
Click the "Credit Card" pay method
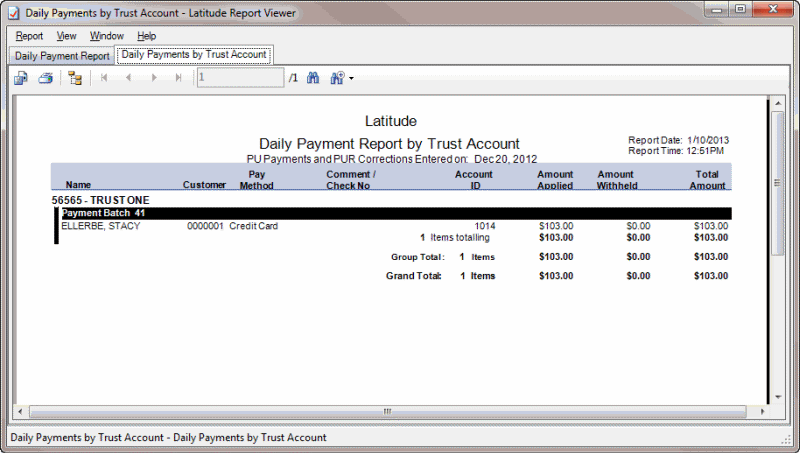point(254,226)
